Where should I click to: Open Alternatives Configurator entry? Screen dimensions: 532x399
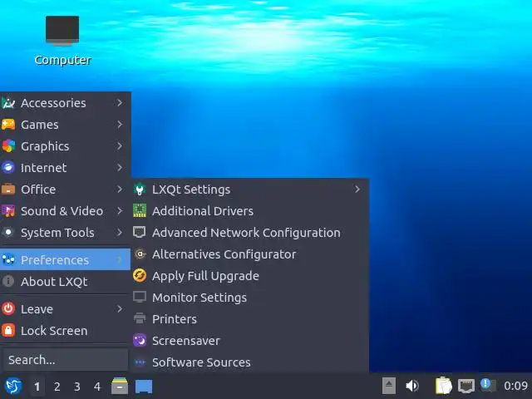click(250, 254)
